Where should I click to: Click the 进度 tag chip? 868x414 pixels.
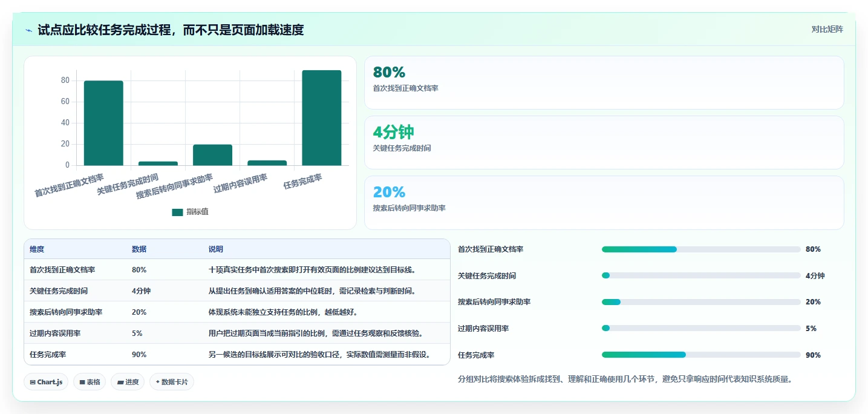[x=128, y=382]
